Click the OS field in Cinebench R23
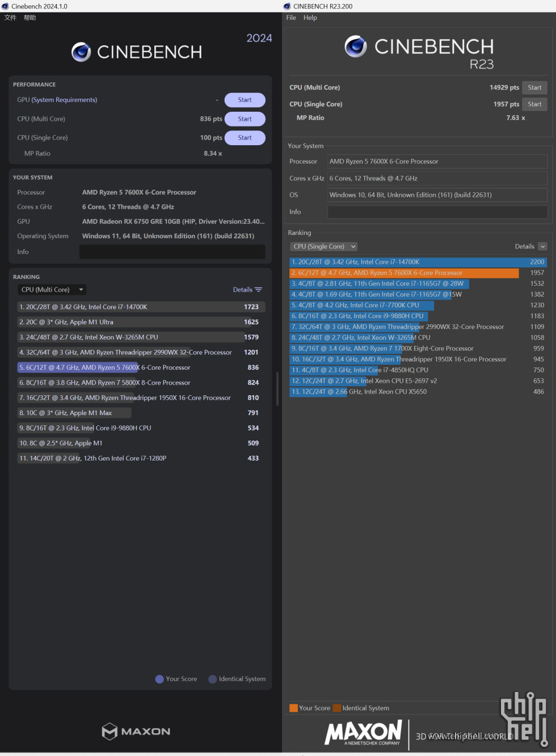Screen dimensions: 556x756 point(437,195)
